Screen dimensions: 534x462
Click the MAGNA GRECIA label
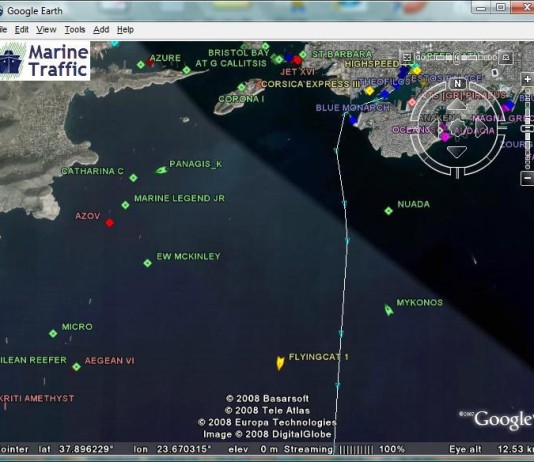tap(503, 118)
